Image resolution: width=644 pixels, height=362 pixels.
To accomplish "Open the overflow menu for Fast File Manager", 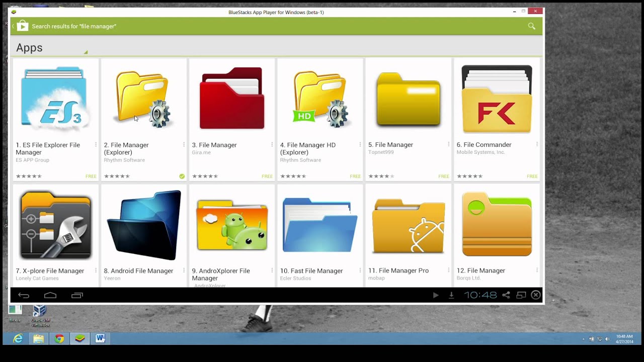I will pos(360,270).
